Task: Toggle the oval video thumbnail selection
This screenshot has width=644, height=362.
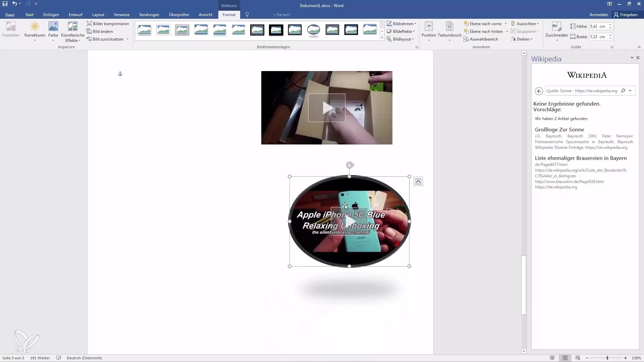Action: point(350,221)
